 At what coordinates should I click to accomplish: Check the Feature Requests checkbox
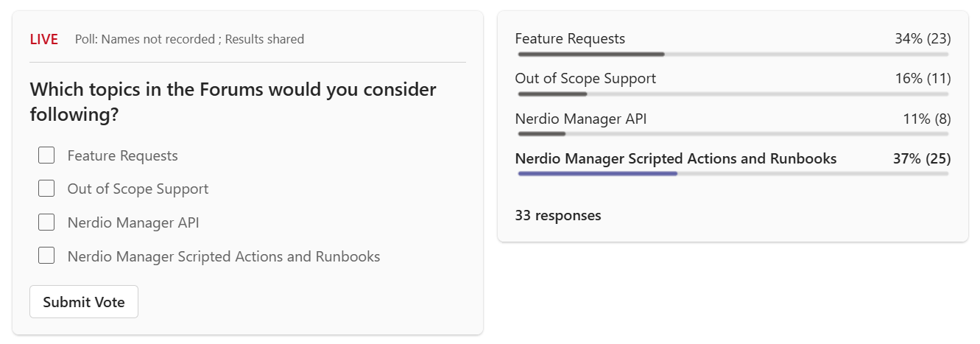[46, 155]
